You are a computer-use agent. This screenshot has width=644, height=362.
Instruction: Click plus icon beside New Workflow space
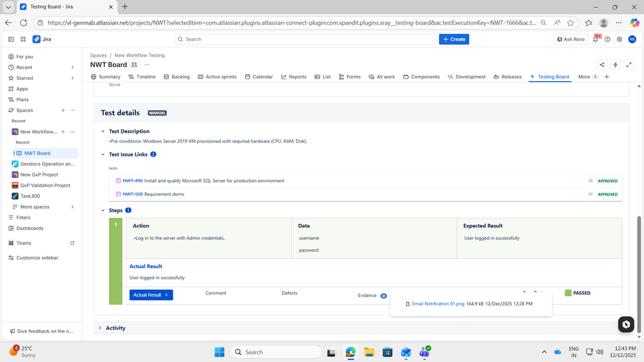63,132
